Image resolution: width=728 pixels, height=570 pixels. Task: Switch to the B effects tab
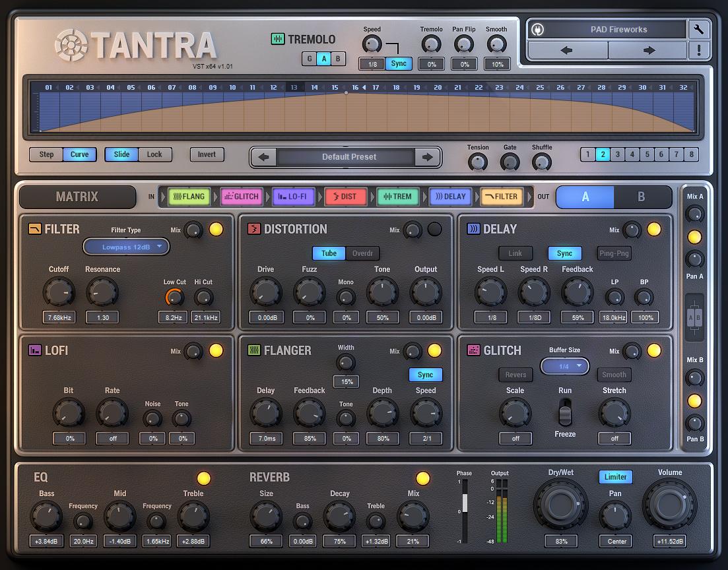tap(642, 197)
